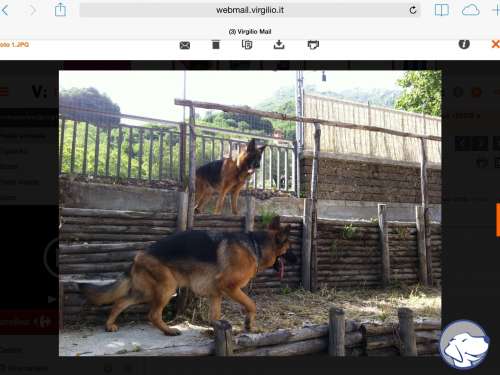Open the Safari bookmarks panel
The image size is (500, 375).
[442, 10]
